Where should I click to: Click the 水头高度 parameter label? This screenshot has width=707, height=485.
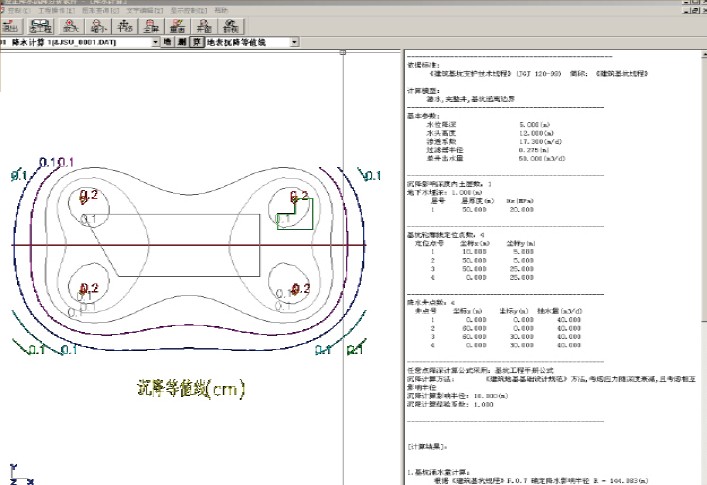click(x=441, y=133)
